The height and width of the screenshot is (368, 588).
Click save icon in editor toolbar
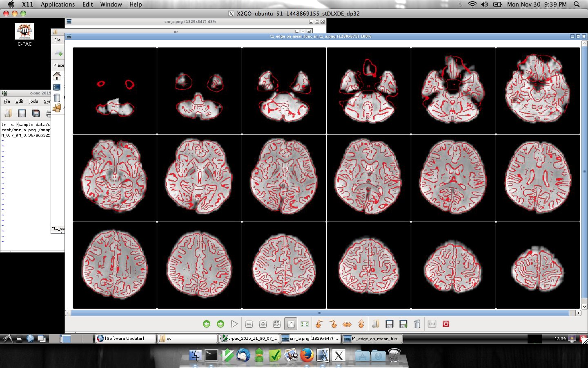pos(22,113)
